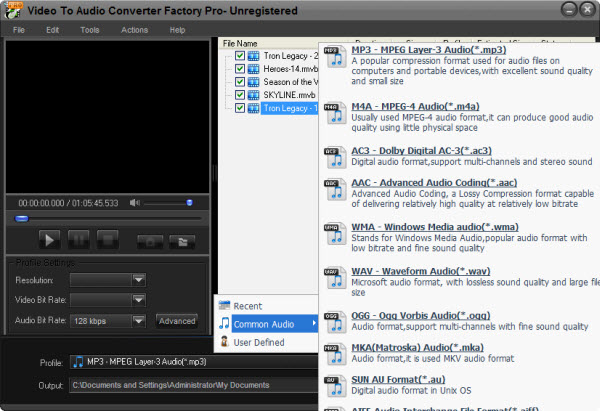
Task: Open the snapshot folder icon
Action: (181, 240)
